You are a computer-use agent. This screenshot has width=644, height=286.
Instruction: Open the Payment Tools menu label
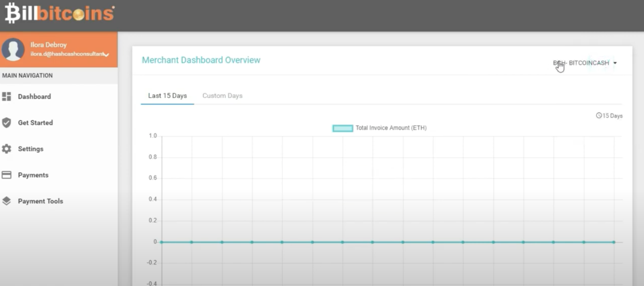(40, 201)
